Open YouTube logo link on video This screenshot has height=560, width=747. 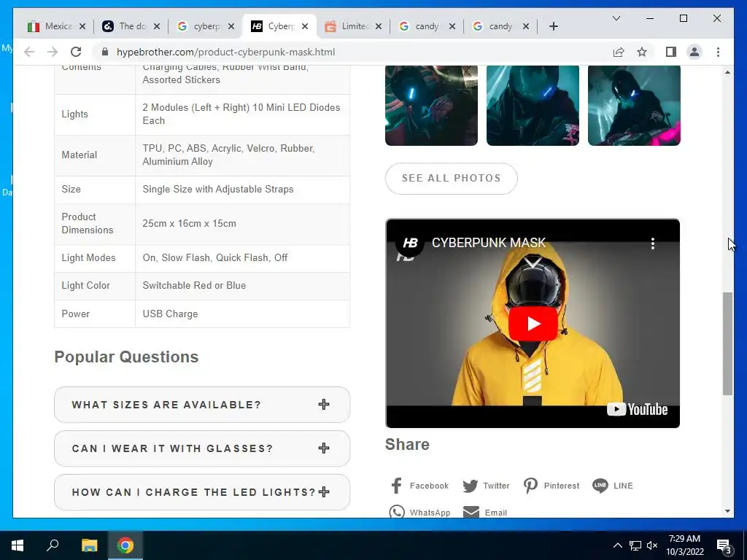coord(637,409)
